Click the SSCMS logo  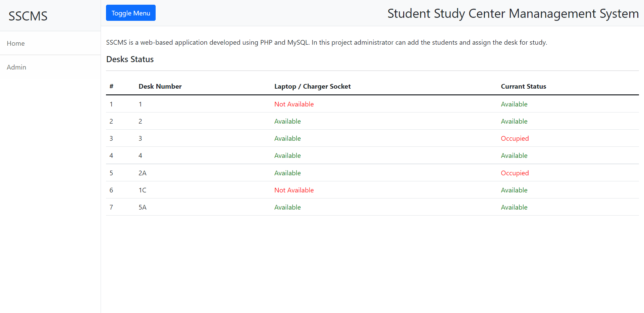(x=28, y=16)
